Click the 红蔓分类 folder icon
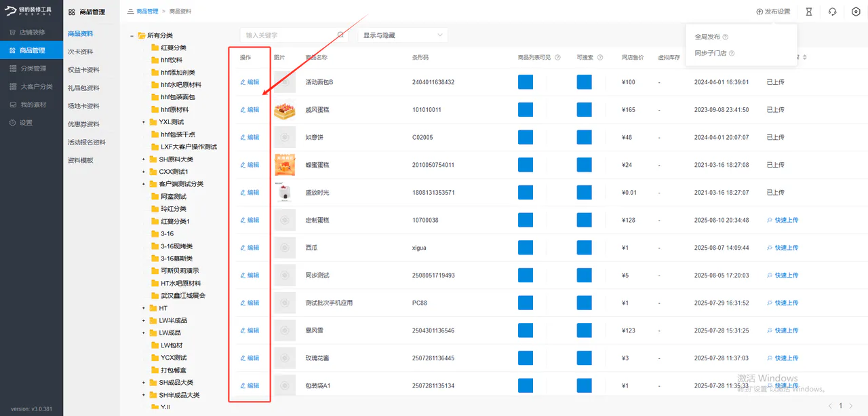The height and width of the screenshot is (416, 868). (x=155, y=48)
